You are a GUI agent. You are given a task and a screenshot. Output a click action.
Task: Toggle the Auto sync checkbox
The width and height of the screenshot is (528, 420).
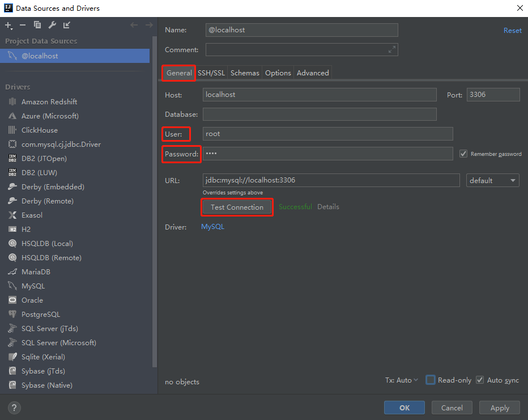tap(480, 380)
